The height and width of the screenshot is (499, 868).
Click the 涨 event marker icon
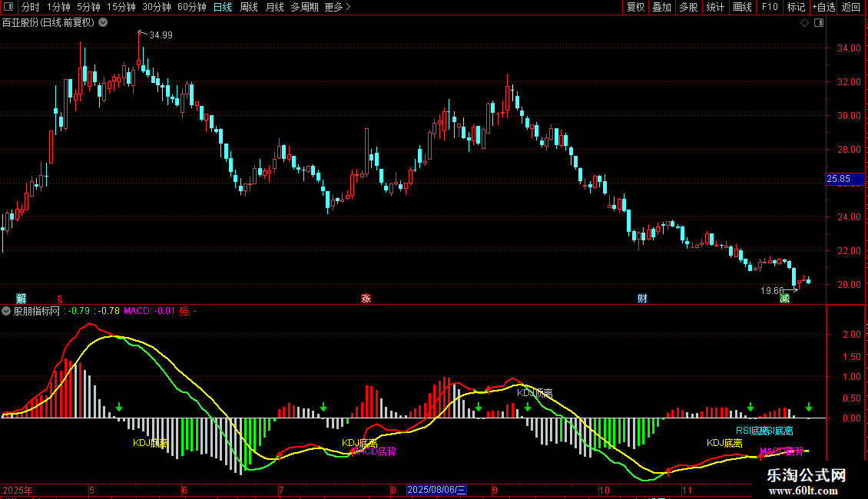tap(366, 298)
